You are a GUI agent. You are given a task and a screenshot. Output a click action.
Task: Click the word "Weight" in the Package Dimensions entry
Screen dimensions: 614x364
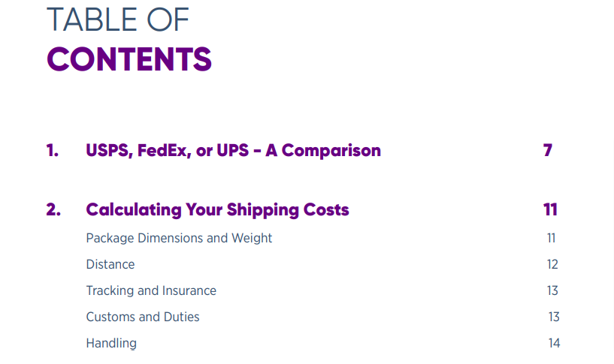[x=253, y=239]
